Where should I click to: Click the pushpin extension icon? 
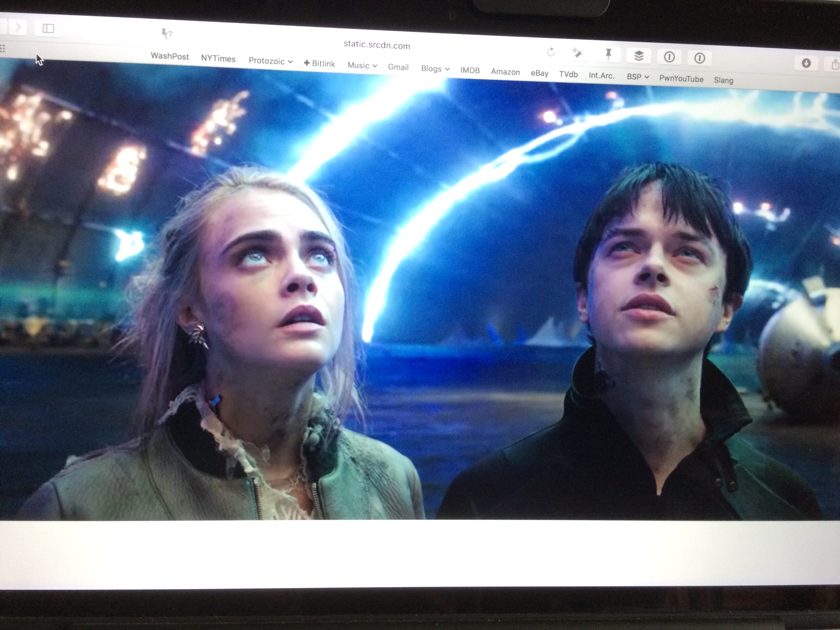coord(608,54)
